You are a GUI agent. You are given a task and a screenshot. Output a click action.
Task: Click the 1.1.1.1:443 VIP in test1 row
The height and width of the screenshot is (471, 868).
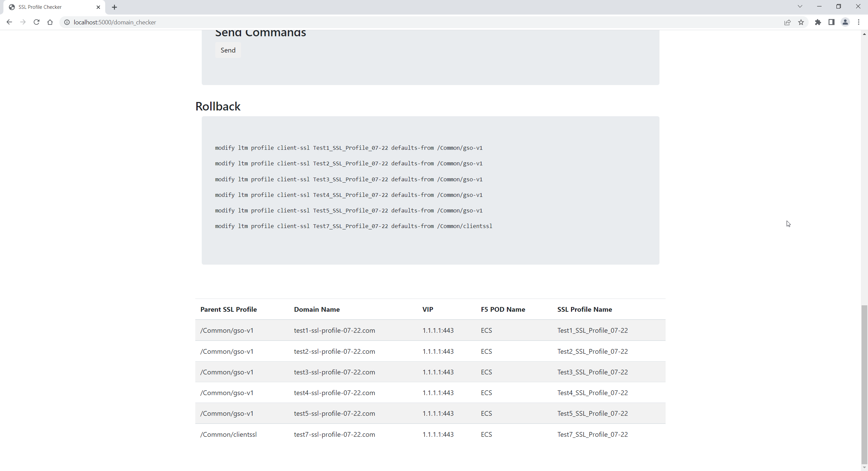[438, 330]
